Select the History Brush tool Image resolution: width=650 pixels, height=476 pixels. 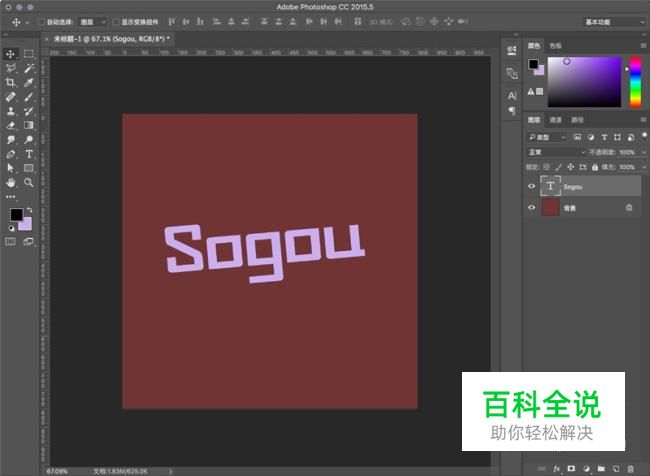[29, 111]
